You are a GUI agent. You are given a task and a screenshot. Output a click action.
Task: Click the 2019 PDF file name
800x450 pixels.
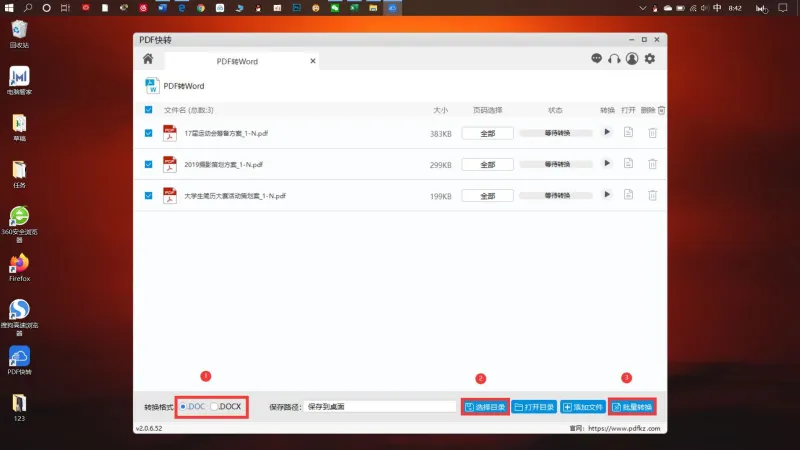pyautogui.click(x=223, y=164)
